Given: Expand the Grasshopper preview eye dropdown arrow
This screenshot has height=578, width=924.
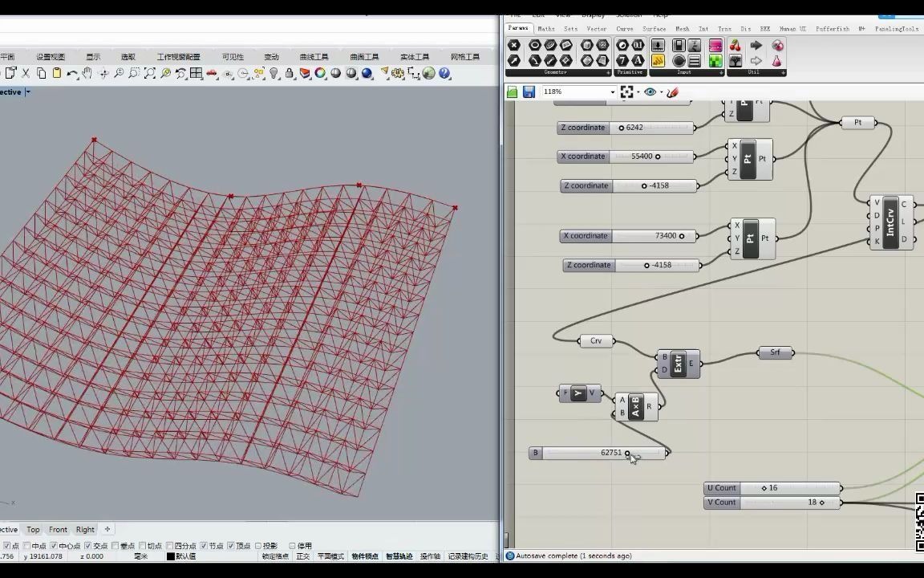Looking at the screenshot, I should click(661, 92).
